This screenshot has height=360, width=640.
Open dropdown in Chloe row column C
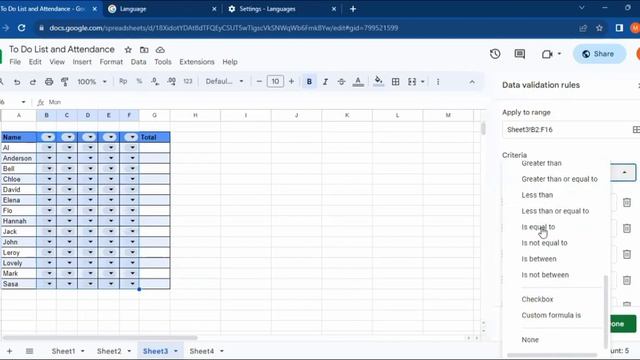pos(69,179)
